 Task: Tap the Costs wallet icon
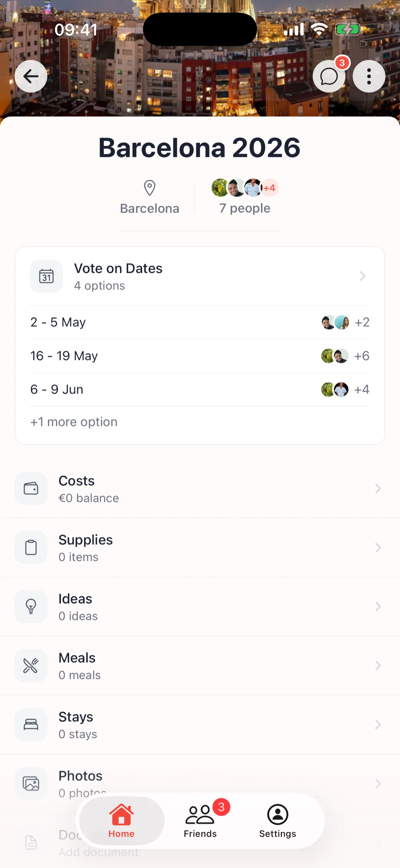coord(31,488)
